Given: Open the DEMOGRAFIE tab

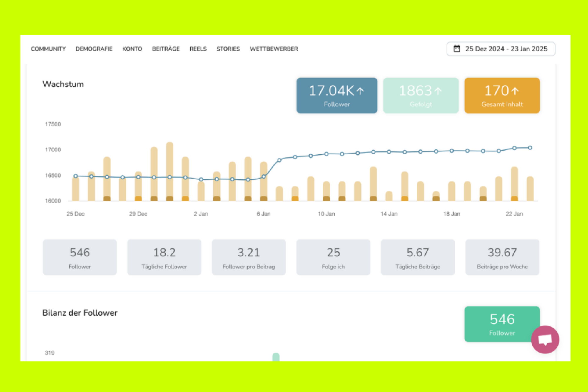Looking at the screenshot, I should pyautogui.click(x=94, y=49).
